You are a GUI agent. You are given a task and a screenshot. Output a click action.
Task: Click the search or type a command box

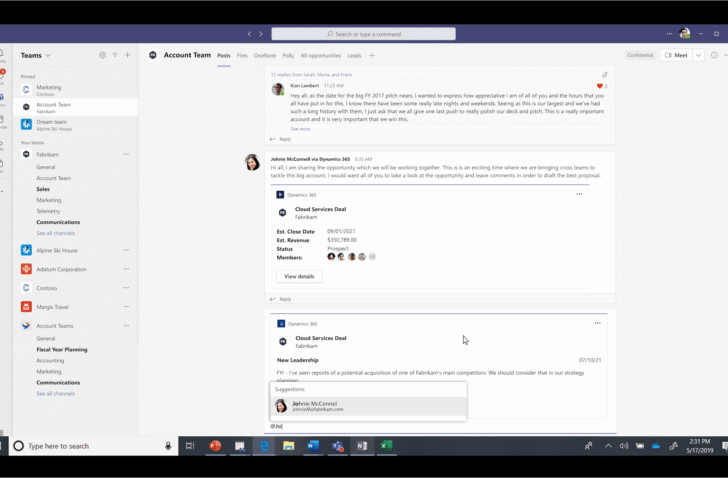coord(364,34)
